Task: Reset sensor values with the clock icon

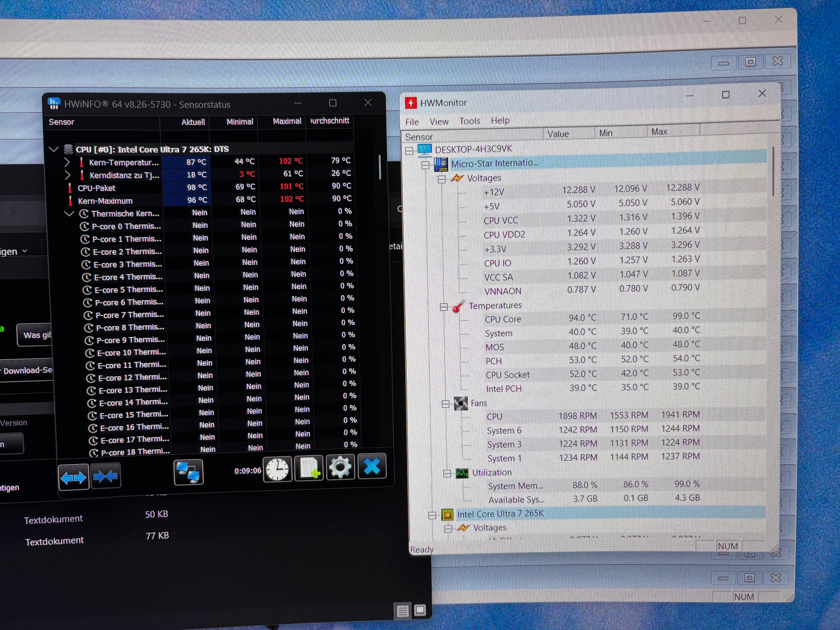Action: tap(278, 469)
